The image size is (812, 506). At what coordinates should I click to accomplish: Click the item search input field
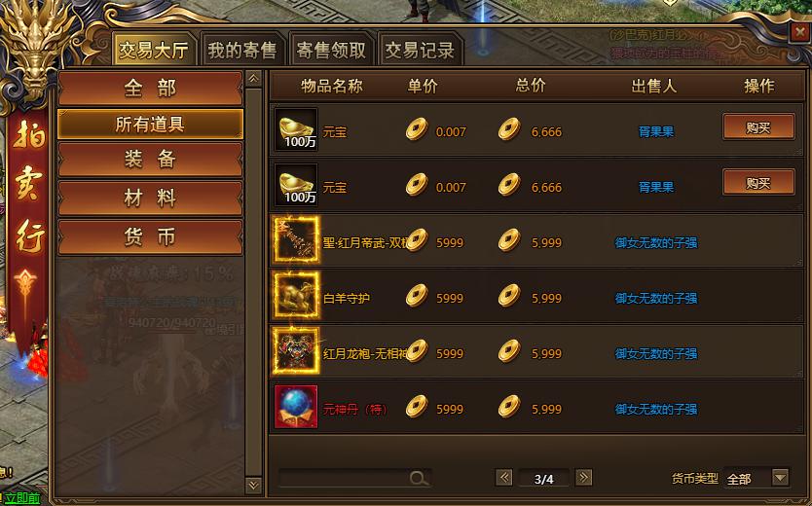coord(343,478)
